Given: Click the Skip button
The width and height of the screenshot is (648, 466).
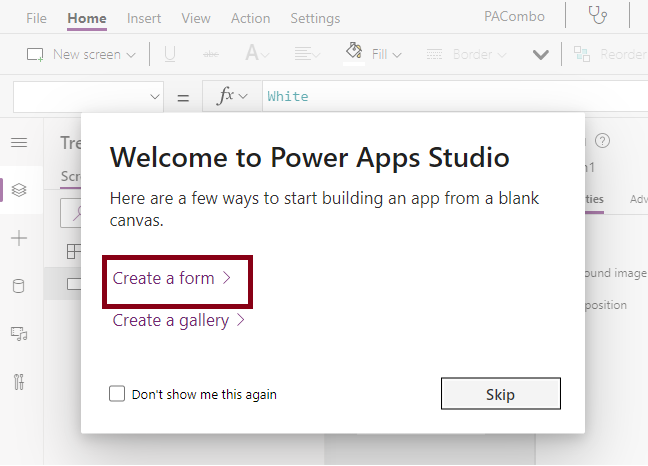Looking at the screenshot, I should (500, 394).
